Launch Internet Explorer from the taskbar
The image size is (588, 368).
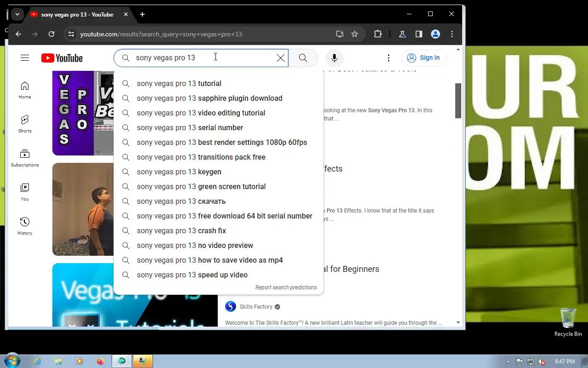click(38, 362)
